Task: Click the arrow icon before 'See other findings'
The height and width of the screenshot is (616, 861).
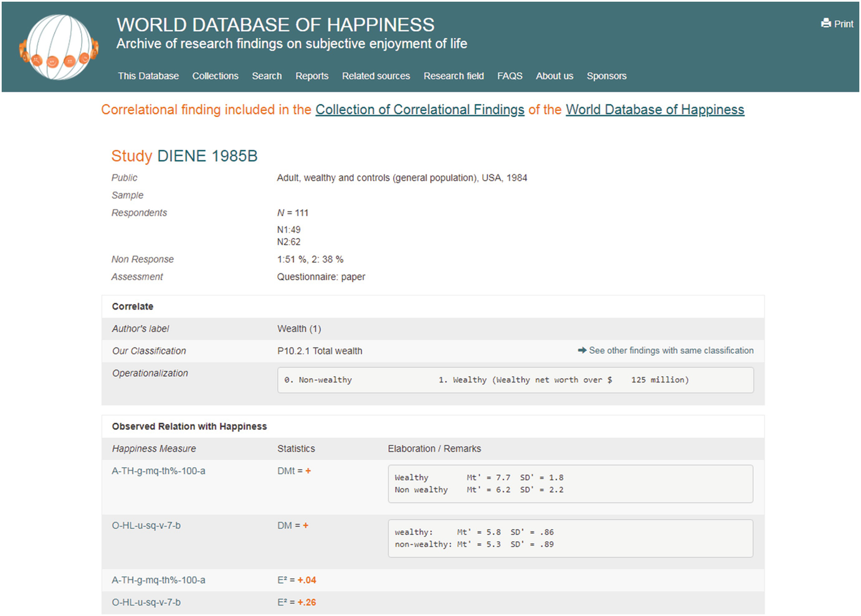Action: (x=581, y=351)
